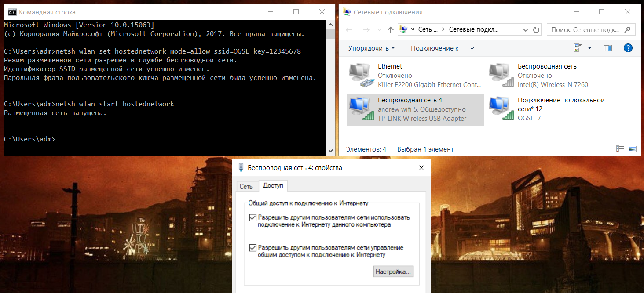Click the 'Подключение по локальной сети* 12' label

pyautogui.click(x=561, y=104)
